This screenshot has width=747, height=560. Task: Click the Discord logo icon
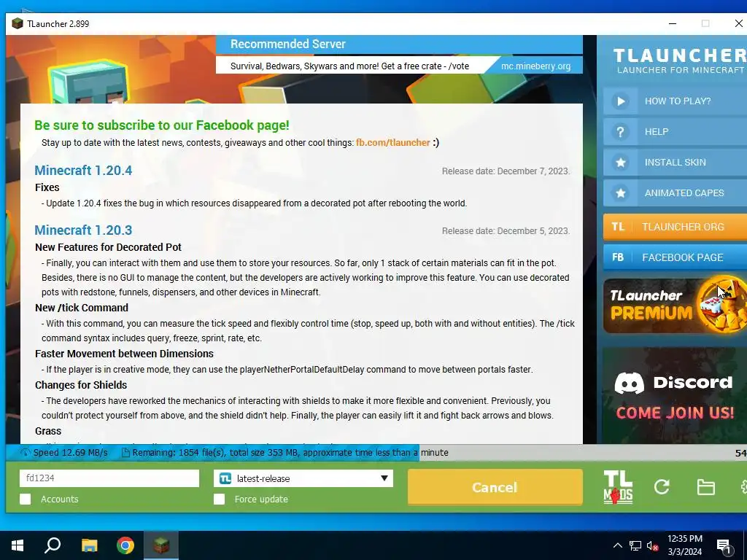[x=630, y=383]
